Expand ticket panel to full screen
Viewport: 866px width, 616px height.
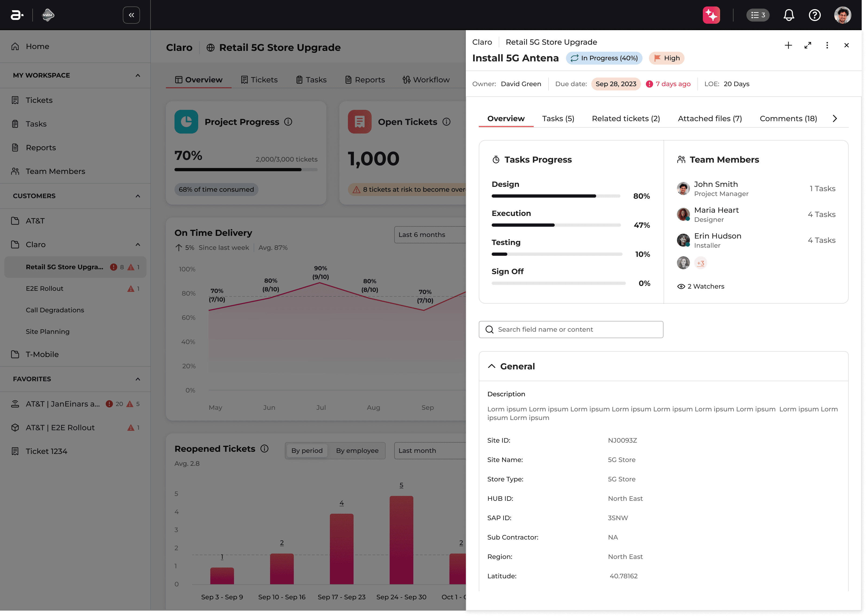coord(808,45)
